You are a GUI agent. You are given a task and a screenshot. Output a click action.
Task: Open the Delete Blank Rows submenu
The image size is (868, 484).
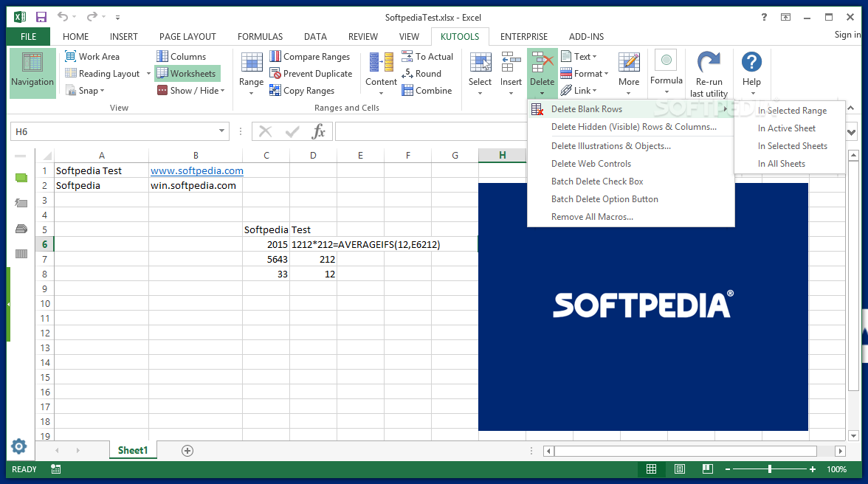pyautogui.click(x=631, y=109)
